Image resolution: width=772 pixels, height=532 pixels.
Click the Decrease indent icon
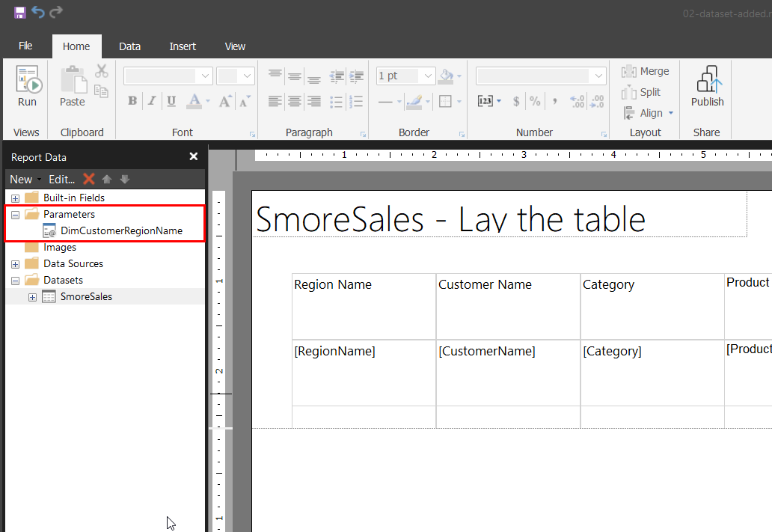[x=337, y=76]
